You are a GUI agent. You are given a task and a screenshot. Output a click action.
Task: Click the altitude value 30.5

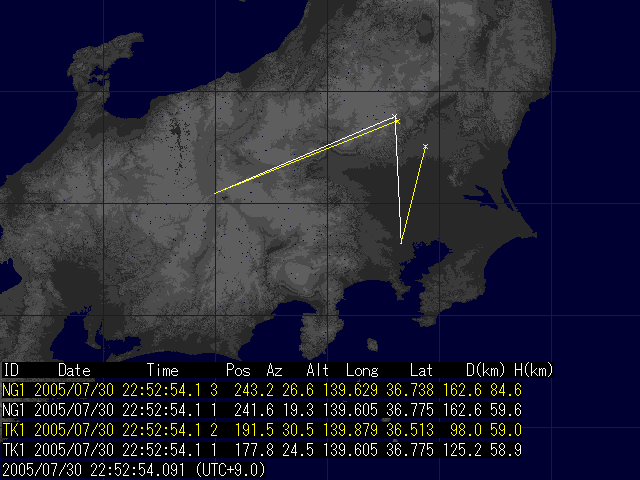point(319,430)
